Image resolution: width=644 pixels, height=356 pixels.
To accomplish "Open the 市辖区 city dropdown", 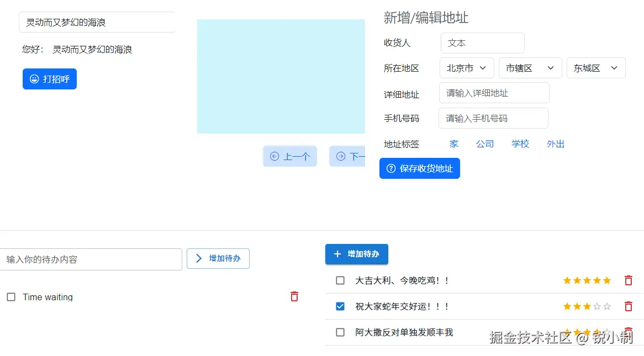I will point(530,68).
